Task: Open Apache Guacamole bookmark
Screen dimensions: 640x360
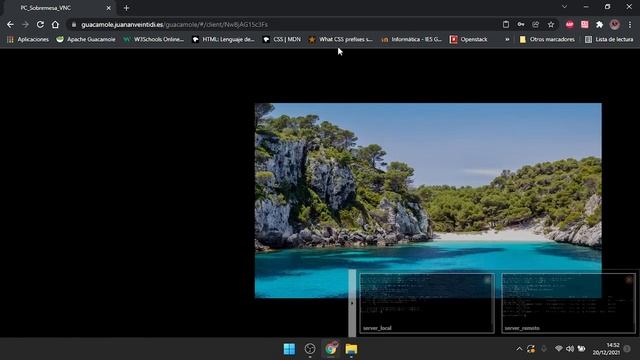Action: (86, 39)
